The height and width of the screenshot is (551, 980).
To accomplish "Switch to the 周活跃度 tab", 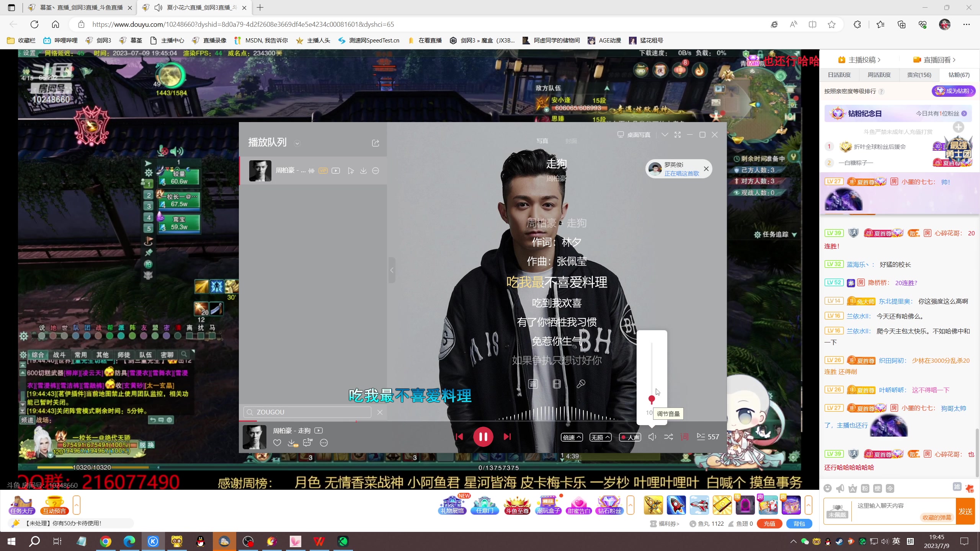I will (x=879, y=75).
